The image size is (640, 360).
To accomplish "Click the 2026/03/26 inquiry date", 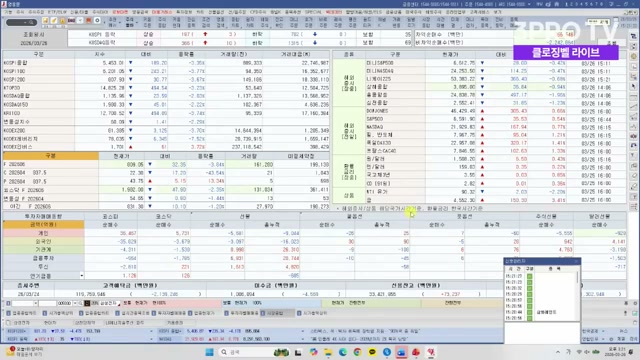I will pyautogui.click(x=34, y=43).
